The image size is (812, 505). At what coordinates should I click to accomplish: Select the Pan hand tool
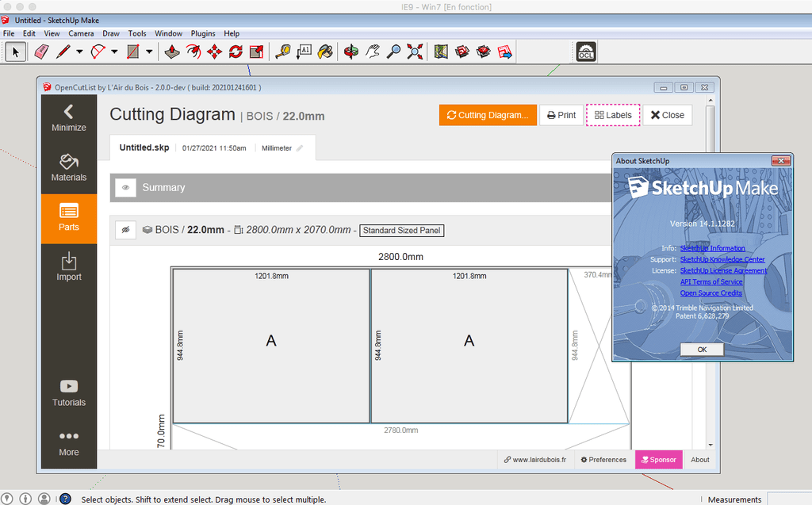point(373,52)
